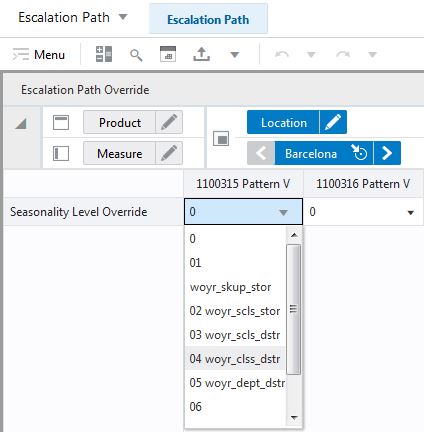Edit Product dimension with pencil icon
This screenshot has width=424, height=432.
point(169,122)
